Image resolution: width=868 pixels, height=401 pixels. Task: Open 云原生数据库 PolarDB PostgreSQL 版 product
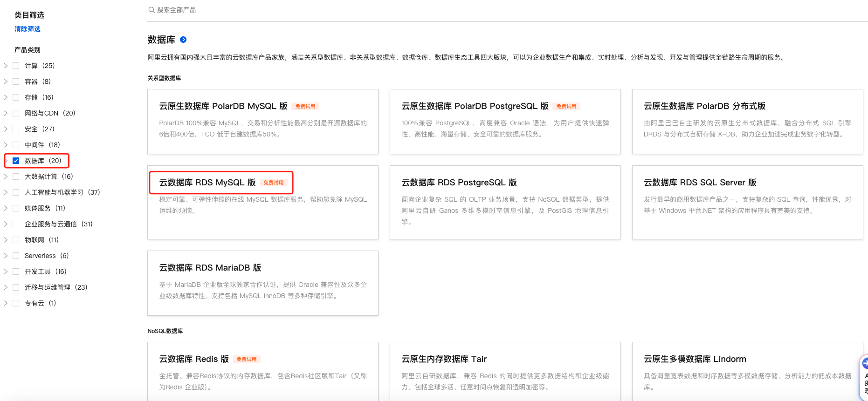pos(475,106)
